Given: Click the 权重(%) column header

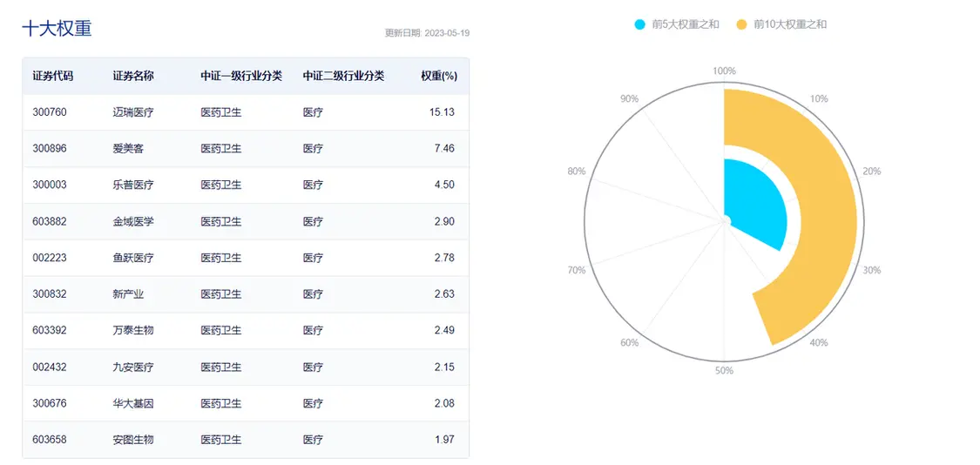Looking at the screenshot, I should 438,76.
